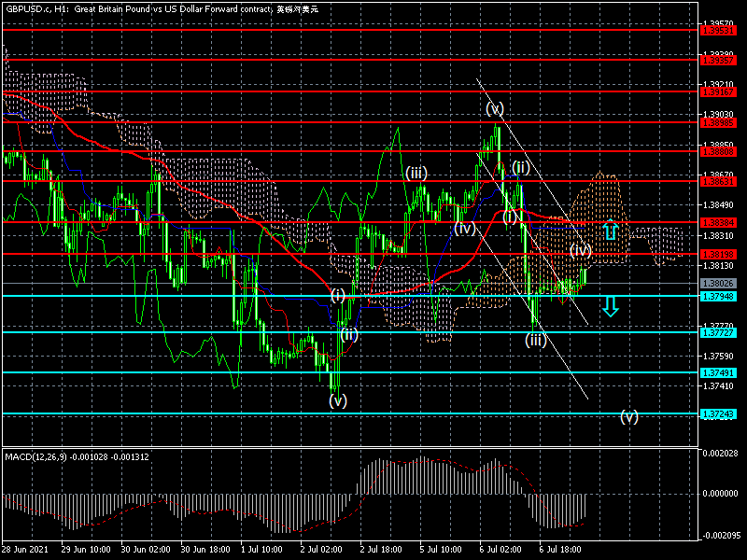Select the 1.38631 red price label
The width and height of the screenshot is (747, 560).
(x=717, y=181)
